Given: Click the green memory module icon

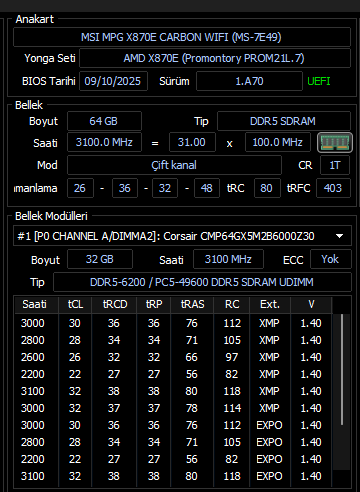Looking at the screenshot, I should point(335,143).
